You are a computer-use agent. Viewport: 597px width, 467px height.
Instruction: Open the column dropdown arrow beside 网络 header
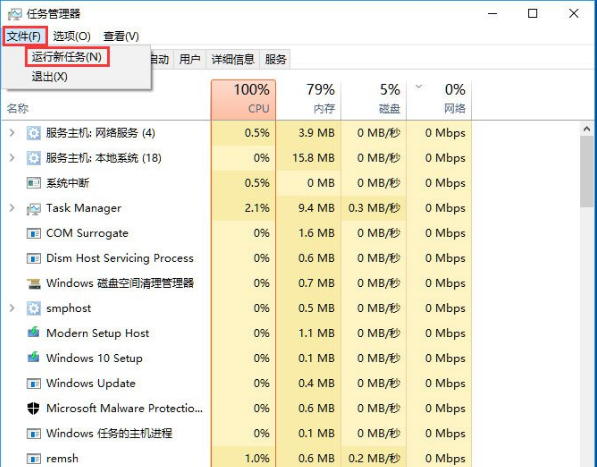419,87
